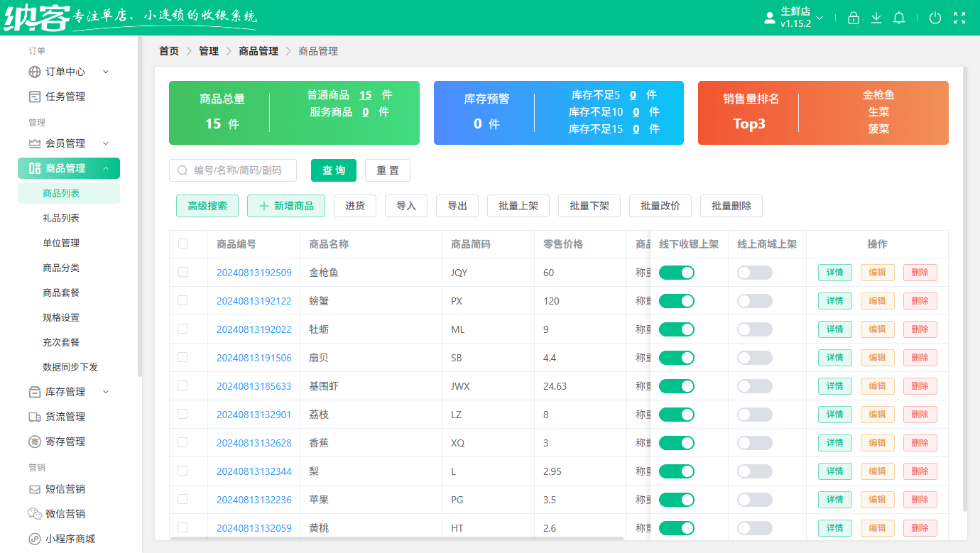Open notifications via the bell icon
Screen dimensions: 980x553
[x=899, y=18]
